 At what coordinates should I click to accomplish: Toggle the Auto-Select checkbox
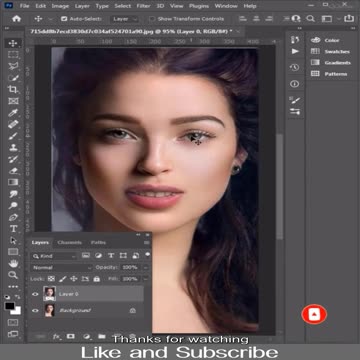(x=64, y=19)
